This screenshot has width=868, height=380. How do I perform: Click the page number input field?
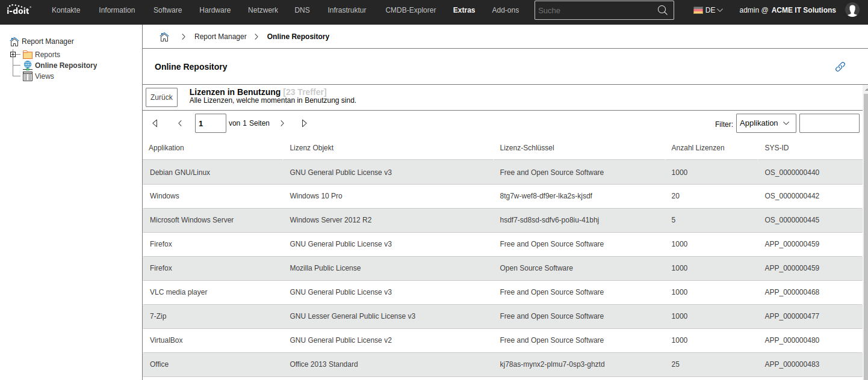[210, 123]
